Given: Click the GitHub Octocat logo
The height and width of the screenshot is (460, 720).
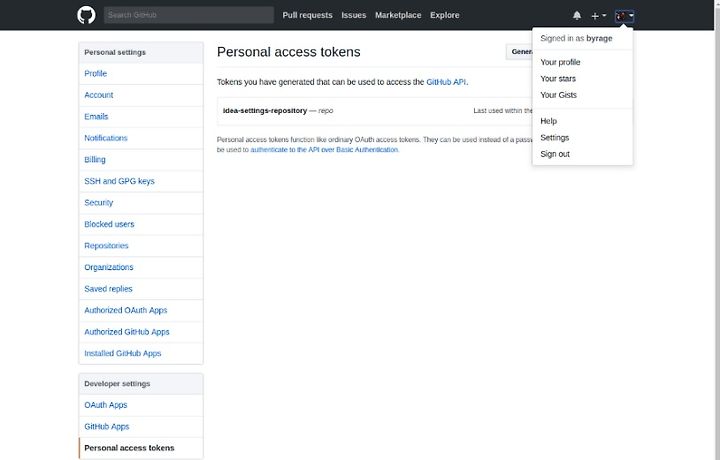Looking at the screenshot, I should (86, 15).
